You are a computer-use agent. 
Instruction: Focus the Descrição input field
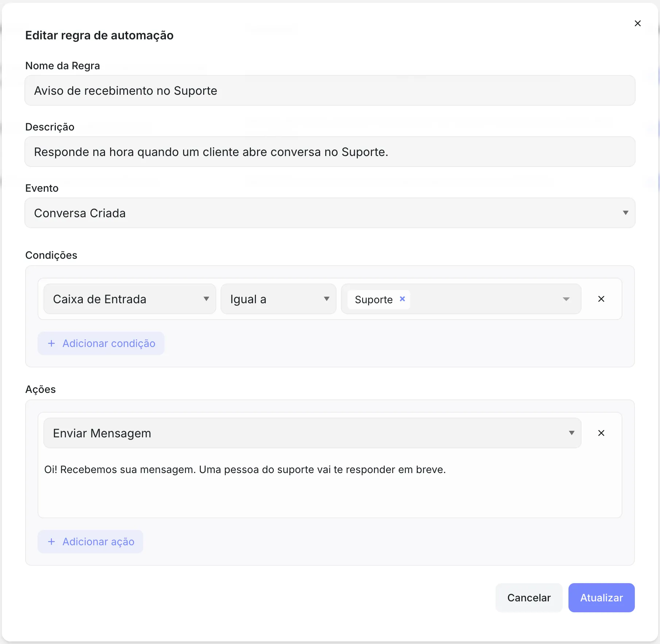[330, 152]
